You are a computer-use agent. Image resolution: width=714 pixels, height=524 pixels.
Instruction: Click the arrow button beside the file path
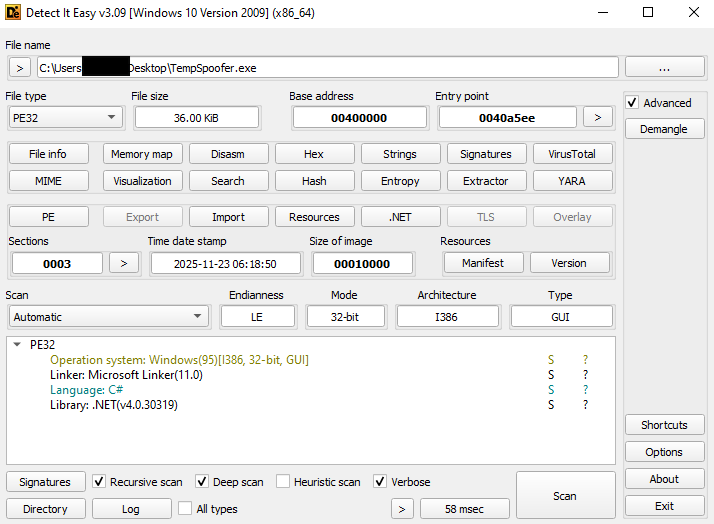(20, 68)
